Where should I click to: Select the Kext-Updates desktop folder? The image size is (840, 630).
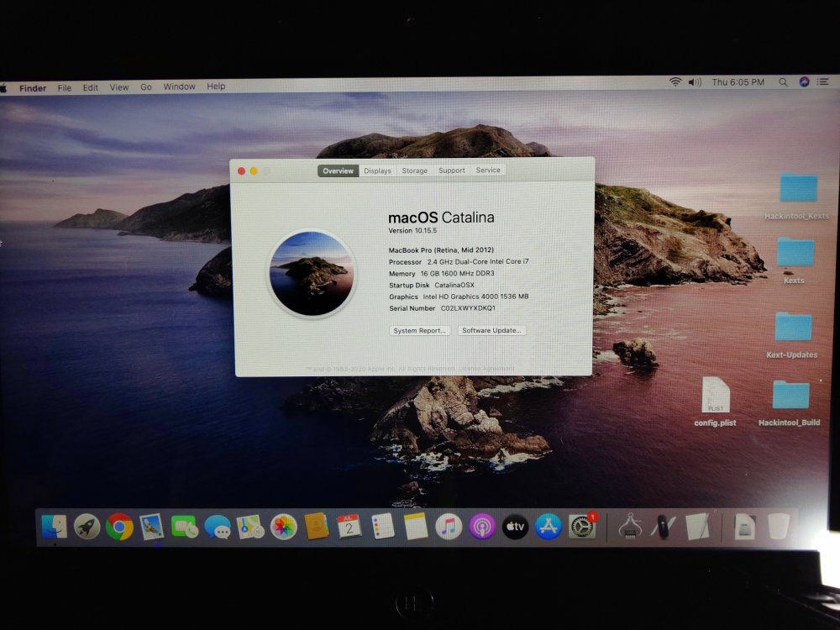[792, 335]
